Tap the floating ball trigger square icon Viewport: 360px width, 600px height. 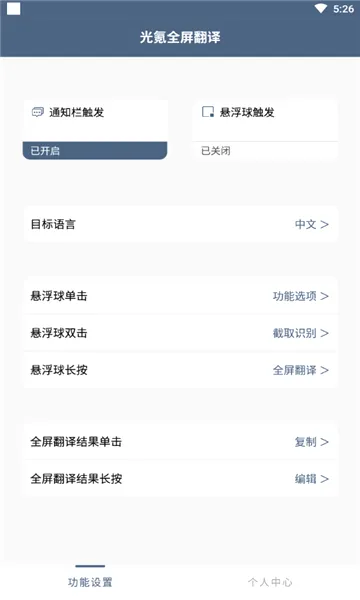point(208,112)
